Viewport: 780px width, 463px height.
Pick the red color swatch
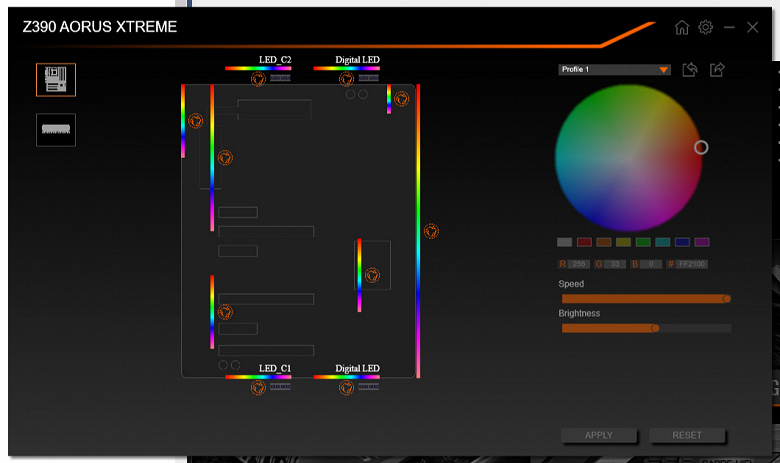coord(584,242)
